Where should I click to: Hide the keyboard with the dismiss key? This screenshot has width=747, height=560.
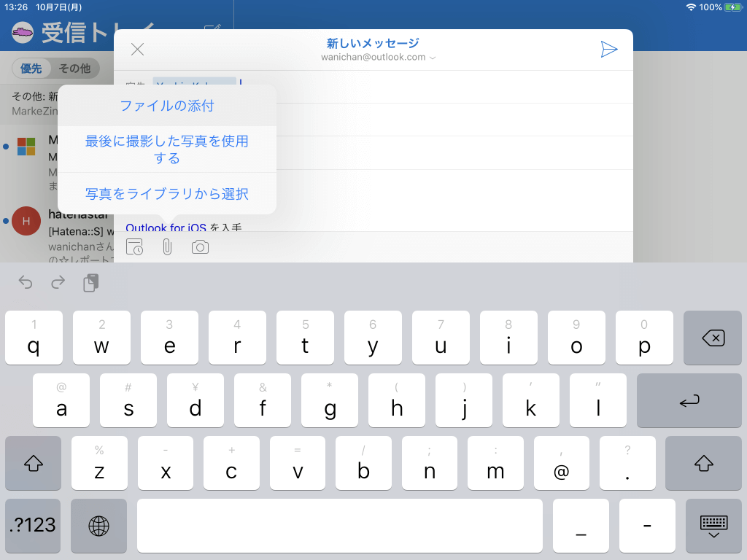point(713,526)
